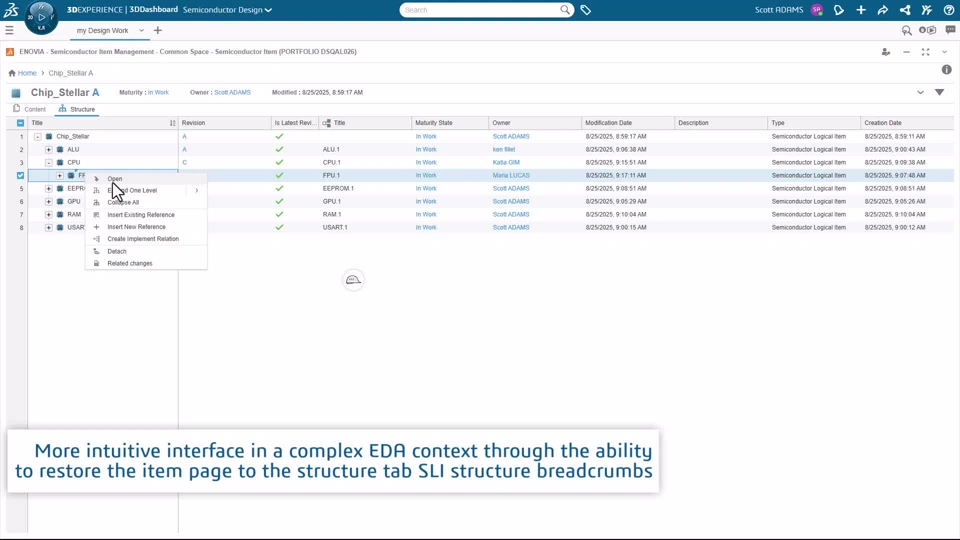The height and width of the screenshot is (540, 960).
Task: Toggle the select-all checkbox in header
Action: (20, 123)
